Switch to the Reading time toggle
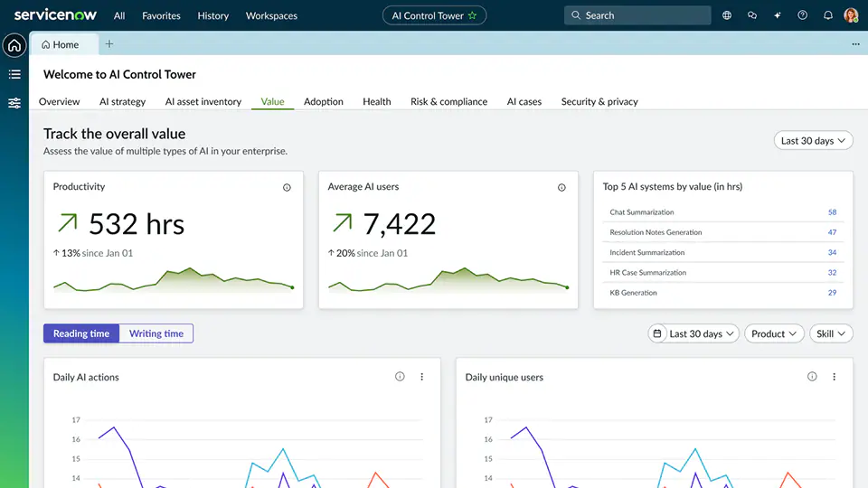This screenshot has height=488, width=868. click(81, 333)
